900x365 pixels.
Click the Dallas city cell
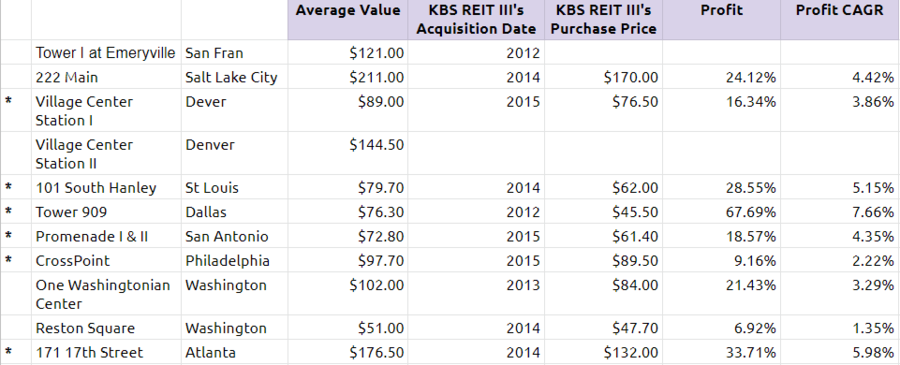point(234,212)
